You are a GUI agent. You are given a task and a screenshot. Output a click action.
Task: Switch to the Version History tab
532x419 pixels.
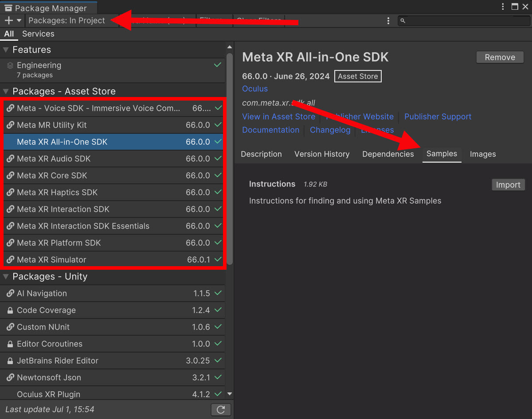pyautogui.click(x=322, y=154)
